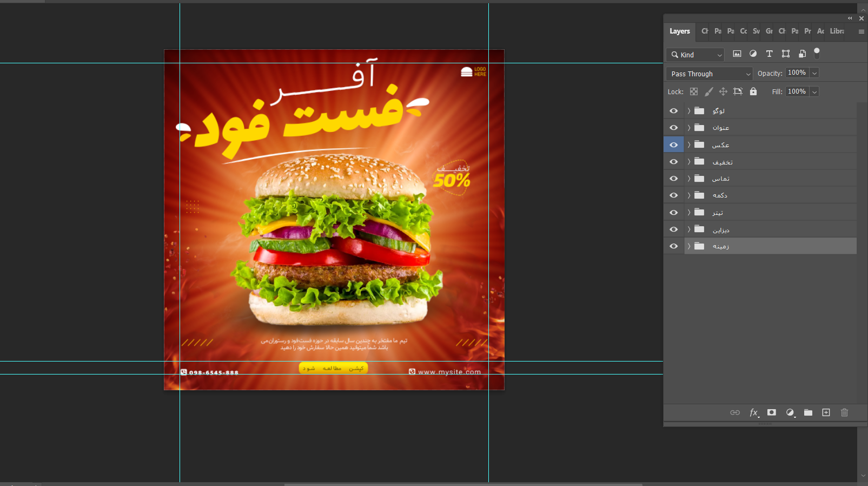Open the Layers panel flyout menu
The height and width of the screenshot is (486, 868).
861,32
